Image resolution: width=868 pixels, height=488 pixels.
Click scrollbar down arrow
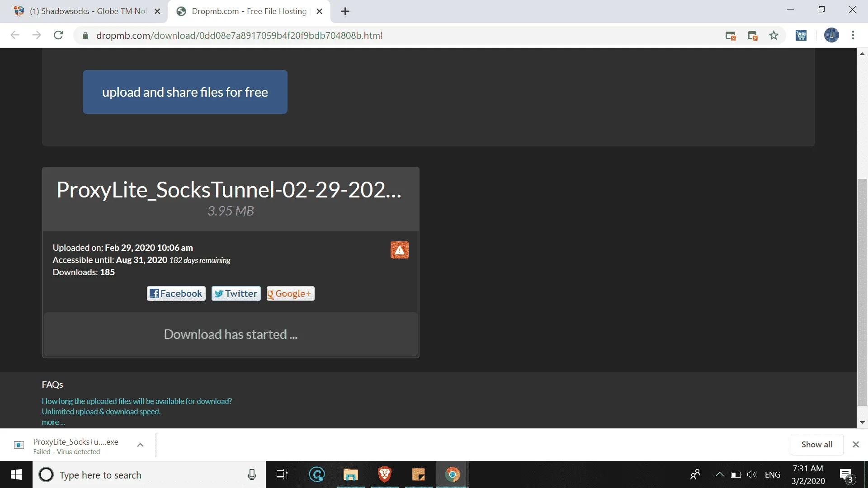point(862,422)
